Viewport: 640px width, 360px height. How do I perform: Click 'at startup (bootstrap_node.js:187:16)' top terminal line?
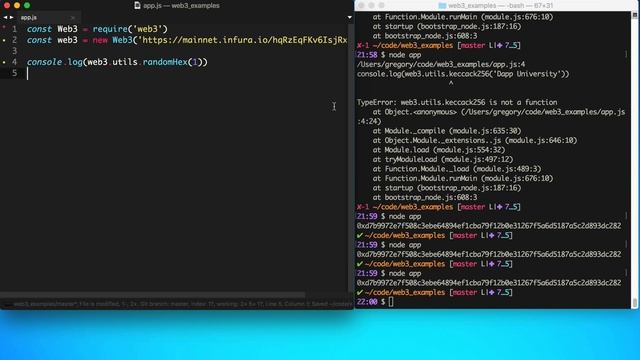pyautogui.click(x=447, y=27)
